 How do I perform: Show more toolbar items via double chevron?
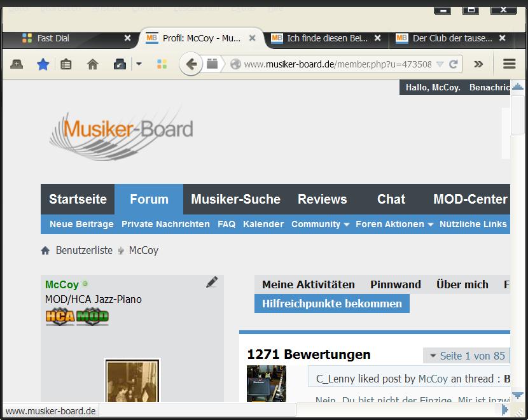(478, 64)
